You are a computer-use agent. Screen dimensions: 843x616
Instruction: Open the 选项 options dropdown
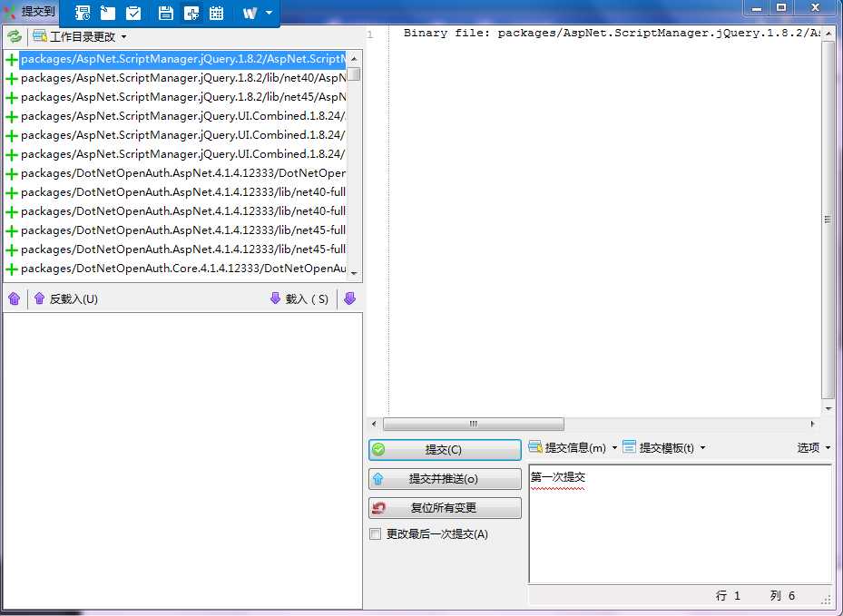pyautogui.click(x=813, y=448)
